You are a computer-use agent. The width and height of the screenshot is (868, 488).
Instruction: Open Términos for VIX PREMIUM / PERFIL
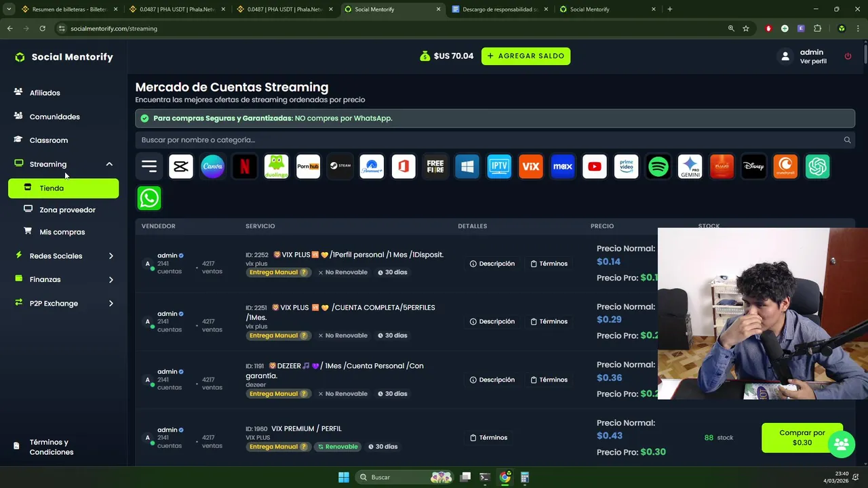489,438
